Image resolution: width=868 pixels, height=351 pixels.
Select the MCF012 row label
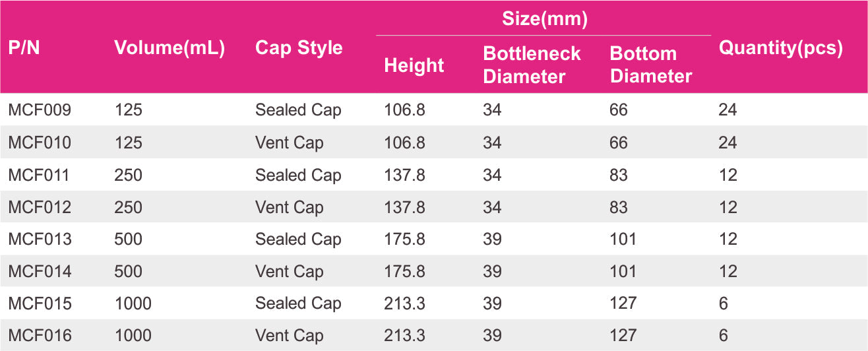(x=40, y=207)
